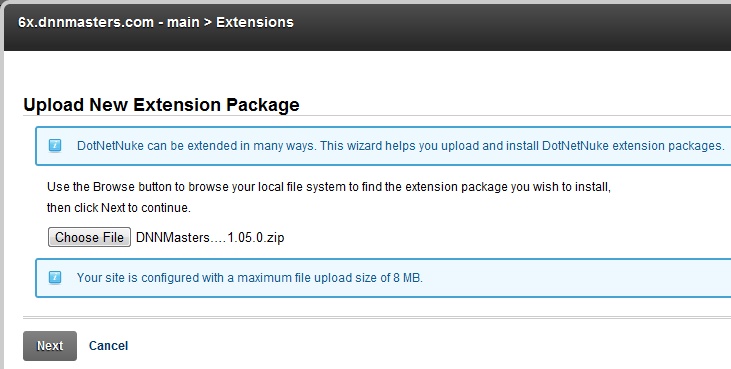Click 'DotNetNuke extension packages' in the info message
Viewport: 731px width, 369px height.
click(633, 146)
